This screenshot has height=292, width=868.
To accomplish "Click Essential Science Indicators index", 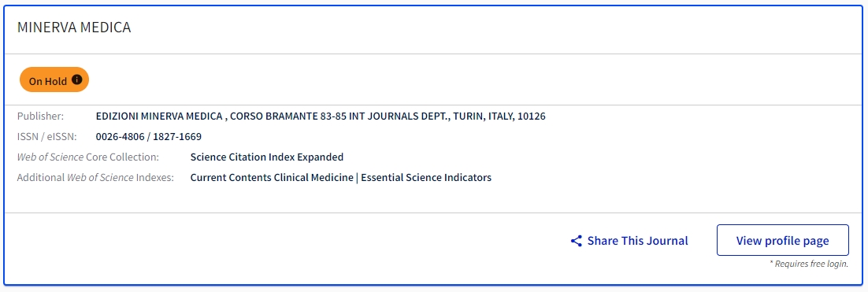I will [426, 178].
